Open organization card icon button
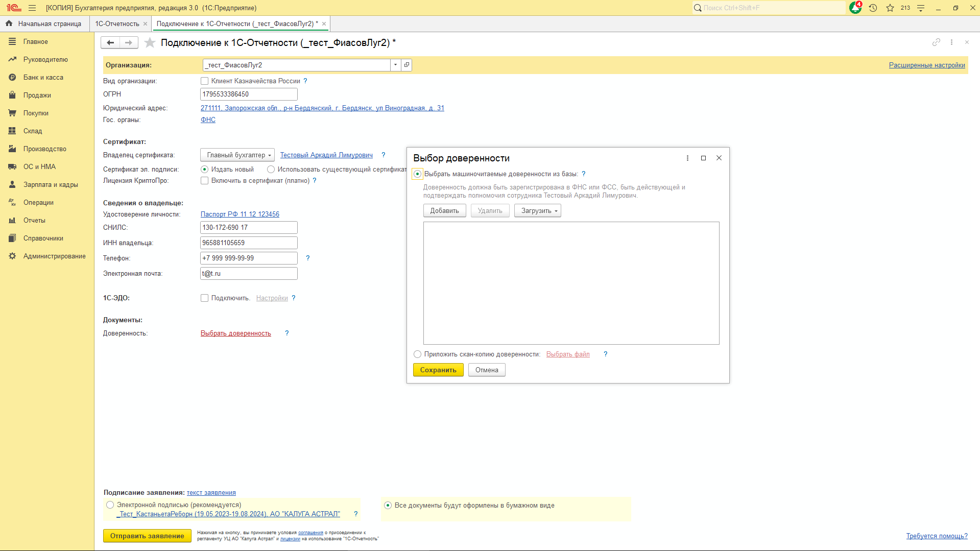 point(407,65)
